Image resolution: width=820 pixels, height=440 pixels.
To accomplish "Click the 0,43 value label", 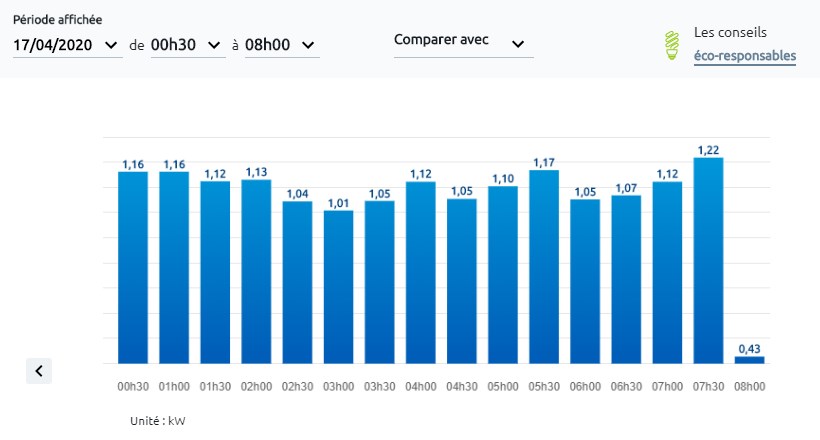I will pos(749,349).
